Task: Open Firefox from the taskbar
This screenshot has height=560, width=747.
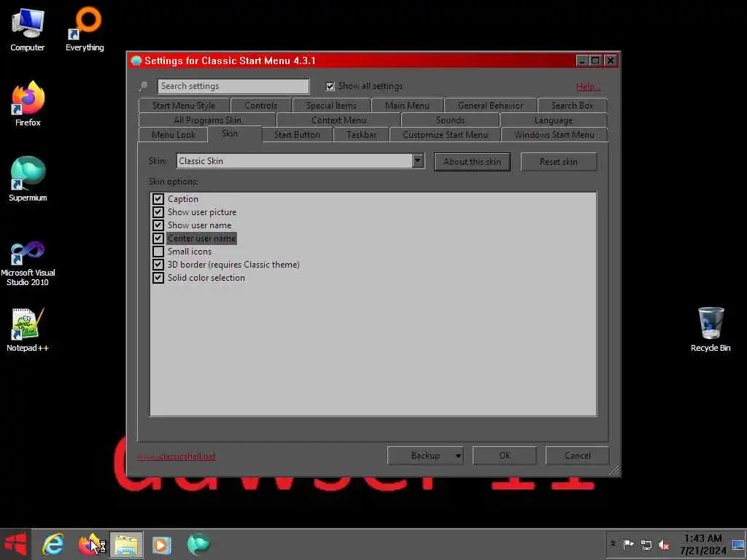Action: [90, 544]
